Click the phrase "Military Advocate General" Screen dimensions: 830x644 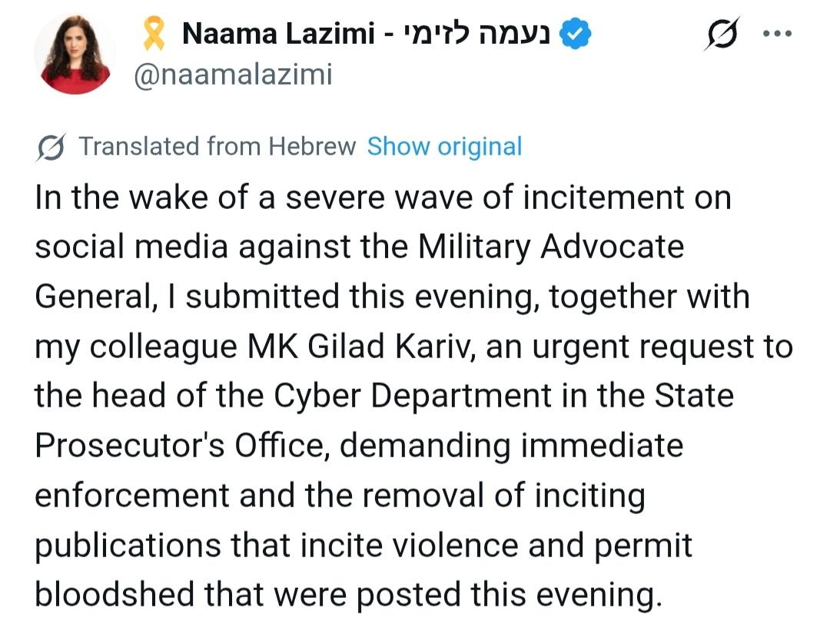pos(551,247)
